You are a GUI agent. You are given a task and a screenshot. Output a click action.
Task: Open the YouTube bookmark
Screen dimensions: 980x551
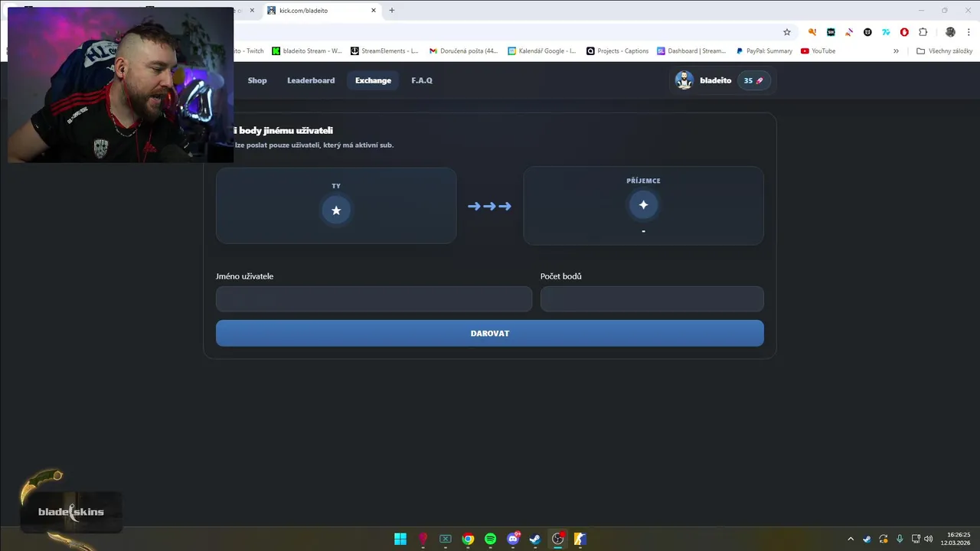click(x=818, y=51)
